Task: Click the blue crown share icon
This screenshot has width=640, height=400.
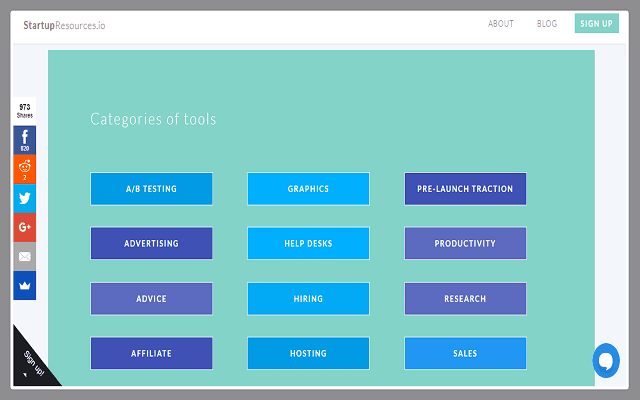Action: pos(24,285)
